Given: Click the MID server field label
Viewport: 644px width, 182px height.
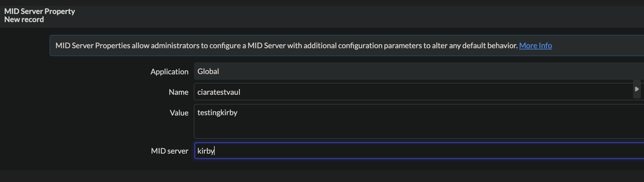Looking at the screenshot, I should 169,151.
